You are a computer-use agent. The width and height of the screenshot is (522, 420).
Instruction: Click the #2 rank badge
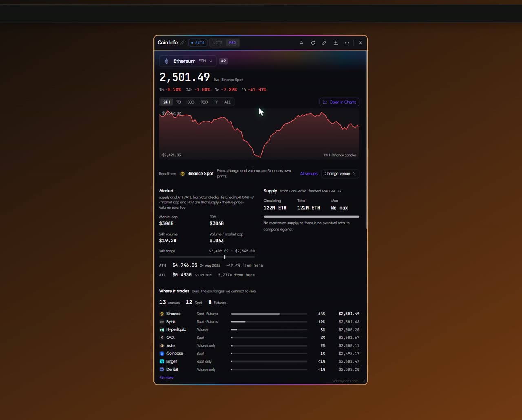tap(223, 61)
